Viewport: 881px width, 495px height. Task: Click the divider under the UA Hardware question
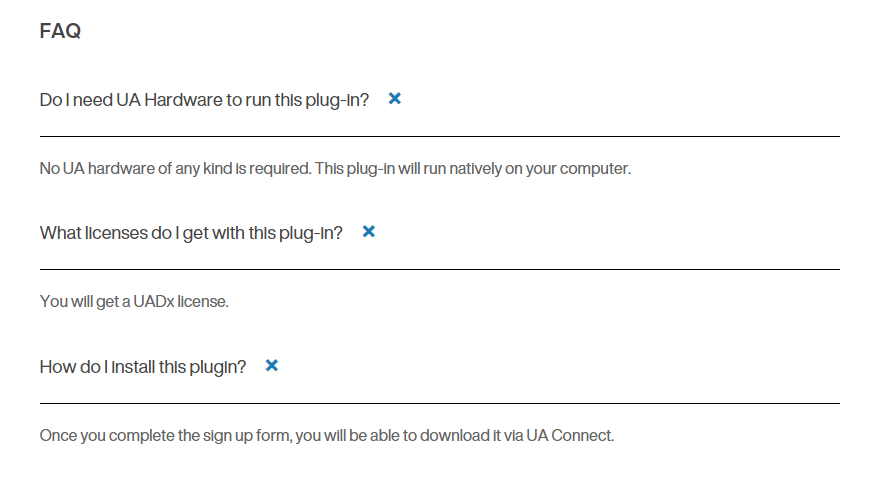point(440,136)
